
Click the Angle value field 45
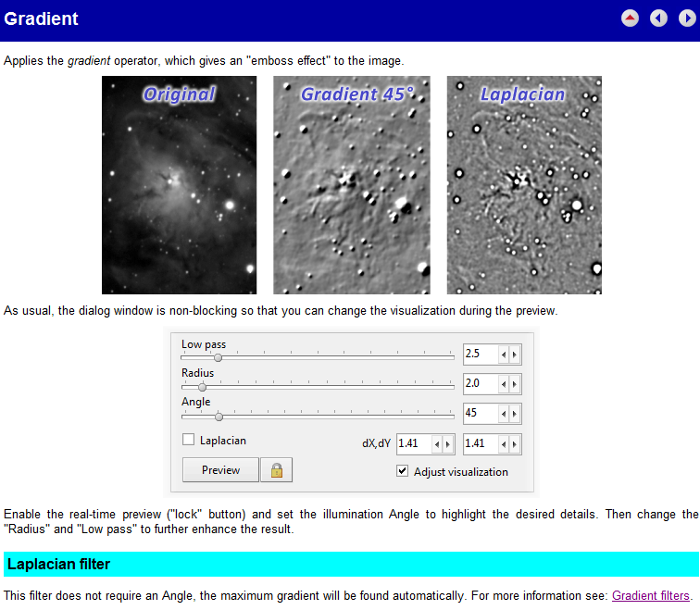(481, 413)
